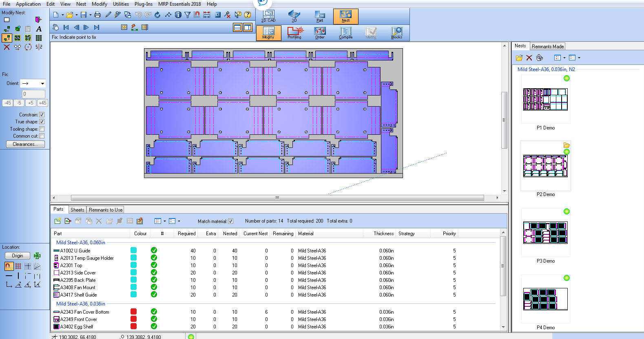Click the Order toolbar icon
The width and height of the screenshot is (644, 339).
pos(320,33)
